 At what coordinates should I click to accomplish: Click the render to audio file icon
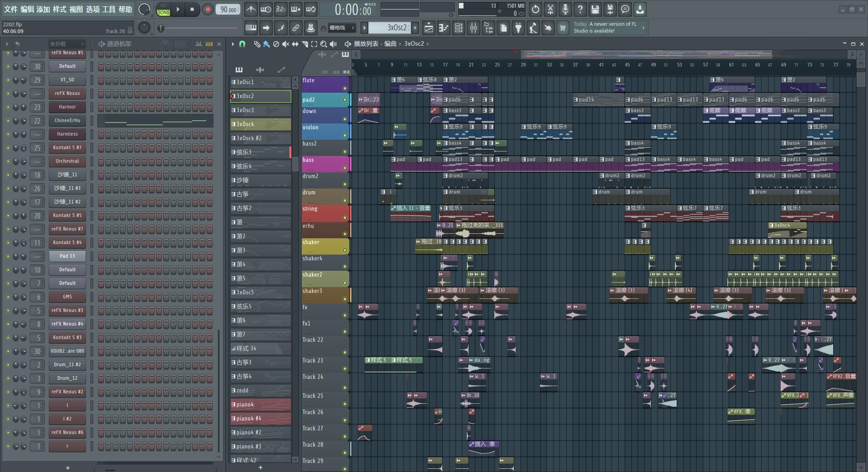[610, 9]
